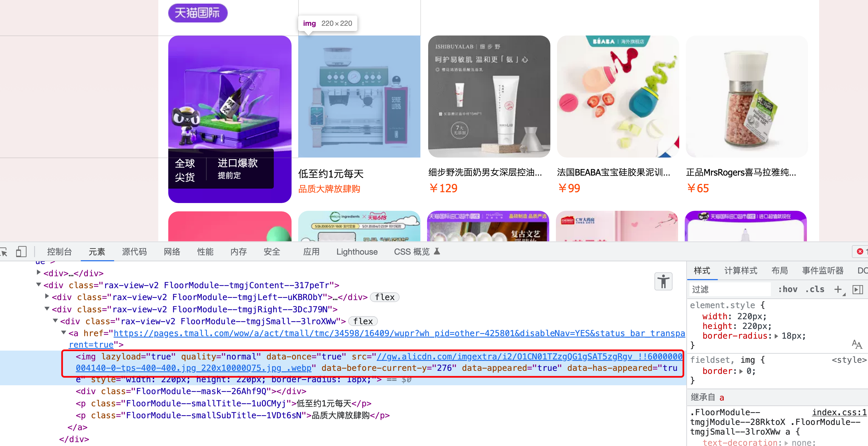
Task: Expand border shorthand in fieldset img rule
Action: [x=741, y=371]
